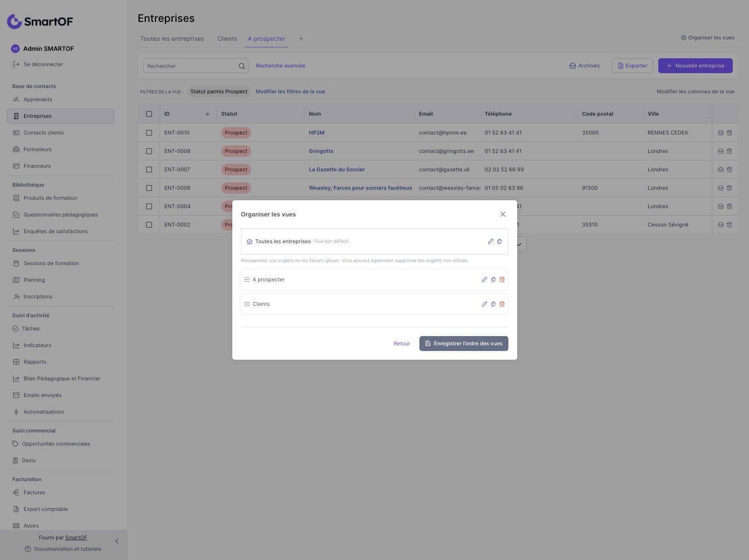Edit the 'Toutes les entreprises' default view
The height and width of the screenshot is (560, 749).
(490, 241)
